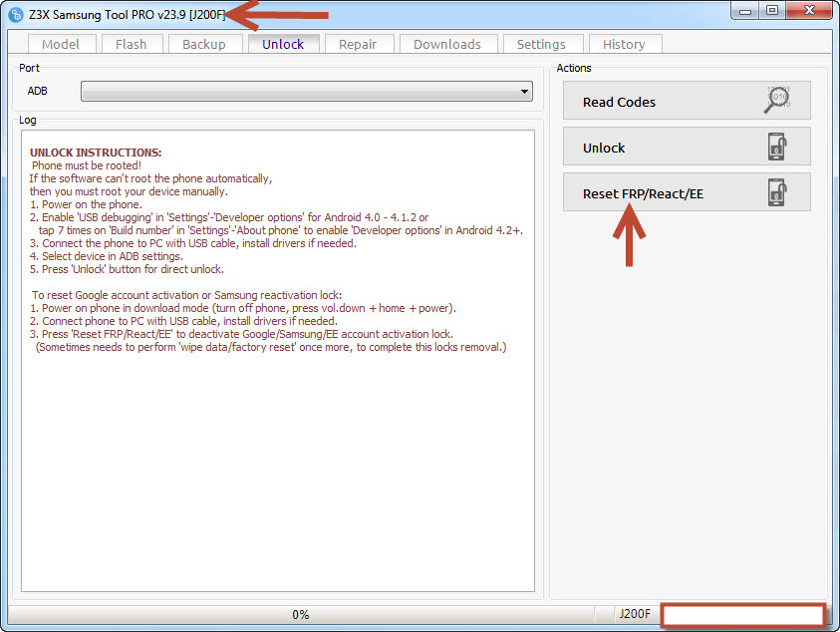
Task: Click the magnifier icon on Read Codes
Action: (x=777, y=99)
